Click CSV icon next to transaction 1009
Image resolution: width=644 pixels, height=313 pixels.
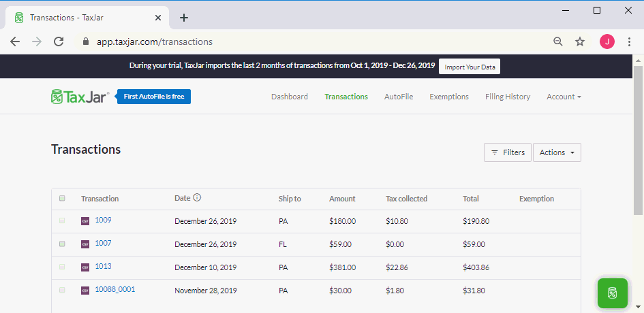85,221
